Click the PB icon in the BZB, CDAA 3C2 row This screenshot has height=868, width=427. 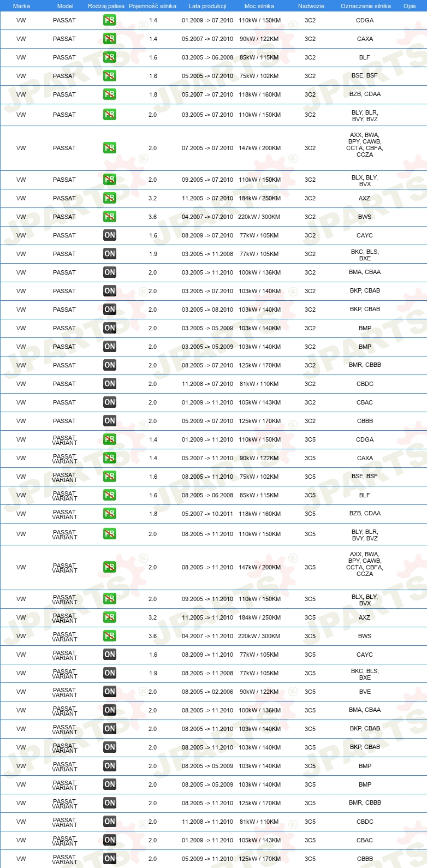(110, 94)
